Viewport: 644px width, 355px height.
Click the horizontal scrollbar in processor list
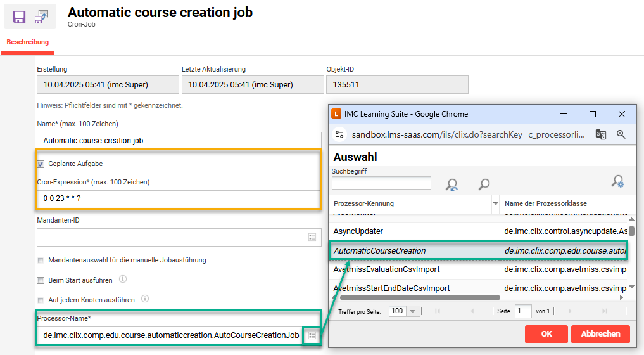pyautogui.click(x=419, y=297)
